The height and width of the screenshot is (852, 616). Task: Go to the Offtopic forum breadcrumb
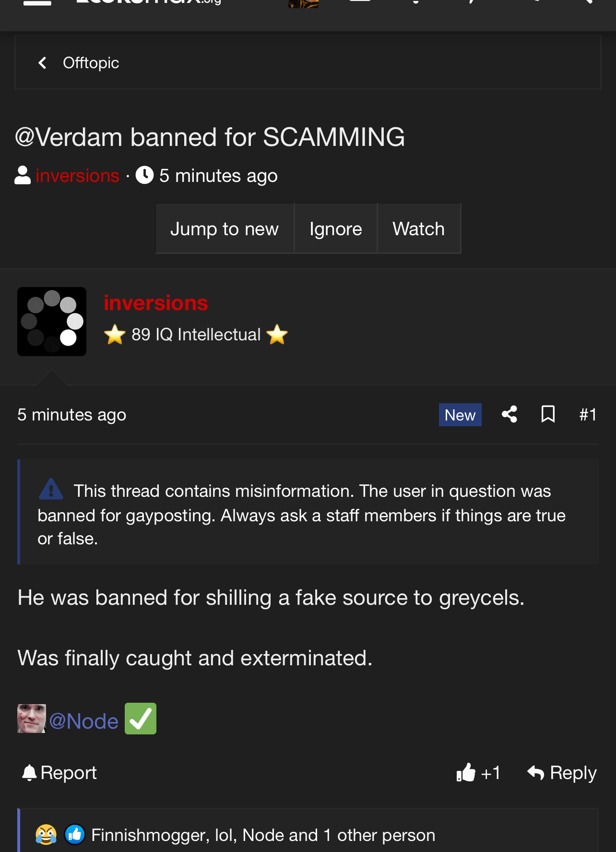click(91, 63)
